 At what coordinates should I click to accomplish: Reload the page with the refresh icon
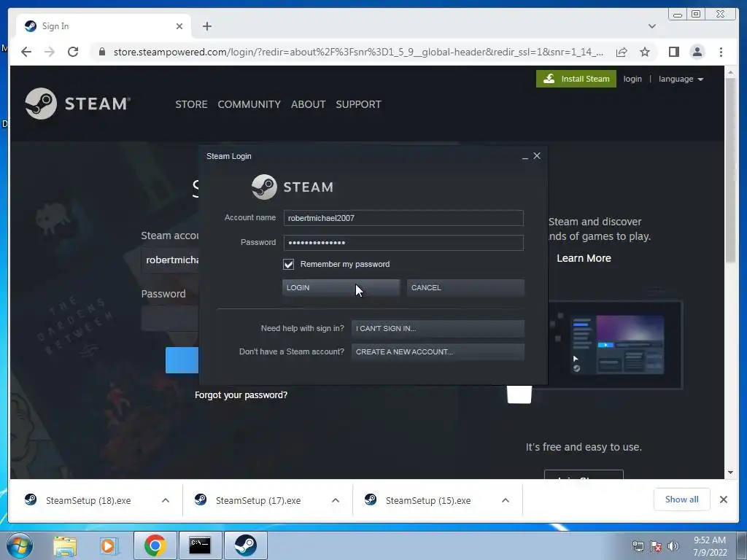pos(73,52)
